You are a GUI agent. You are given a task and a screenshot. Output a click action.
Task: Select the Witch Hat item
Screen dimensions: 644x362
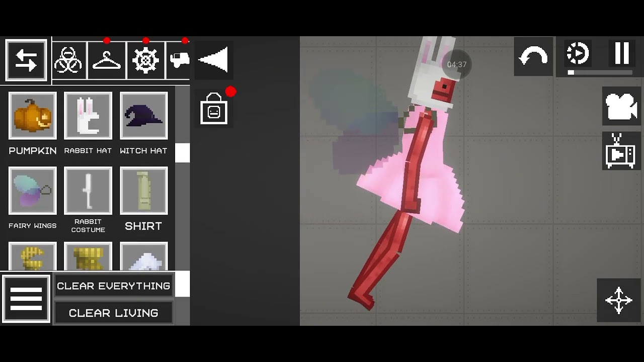143,116
